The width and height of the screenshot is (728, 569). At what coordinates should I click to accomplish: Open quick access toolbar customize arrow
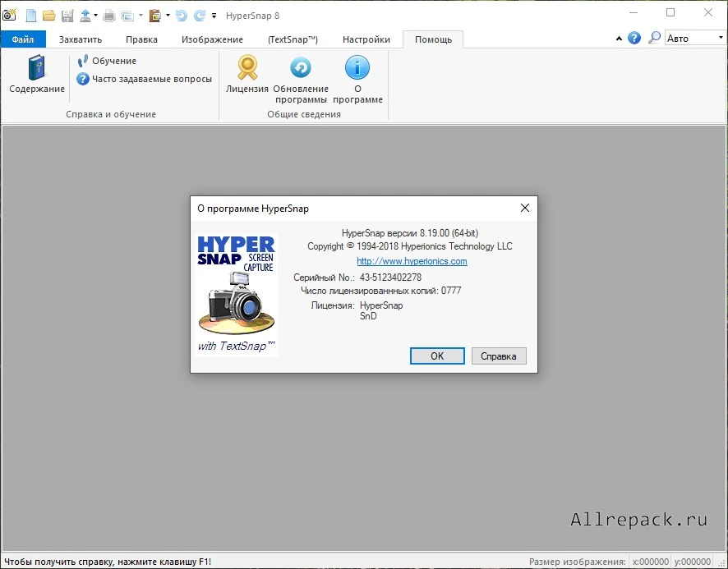tap(214, 16)
